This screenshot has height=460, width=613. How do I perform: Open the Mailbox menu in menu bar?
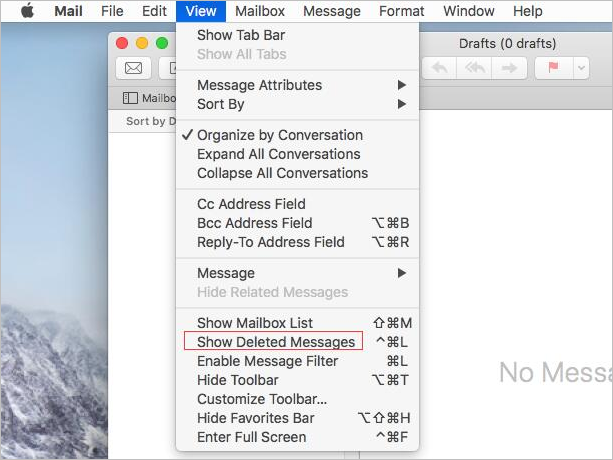(258, 11)
